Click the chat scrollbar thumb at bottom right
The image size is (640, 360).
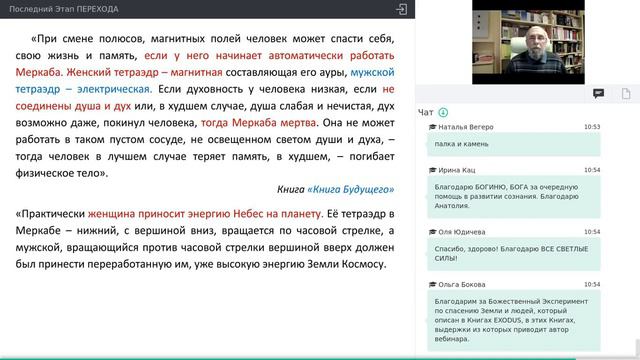click(637, 348)
